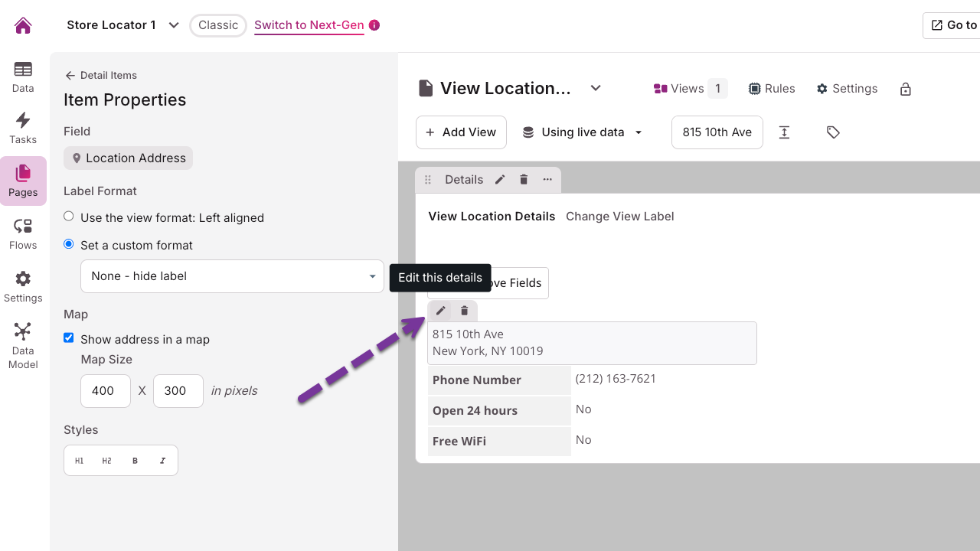Open the Flows section in sidebar
Viewport: 980px width, 551px height.
[23, 233]
